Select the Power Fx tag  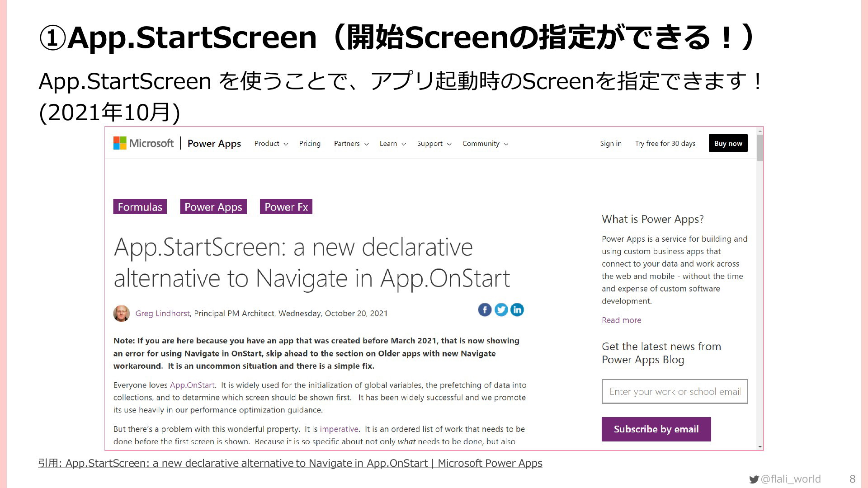286,206
